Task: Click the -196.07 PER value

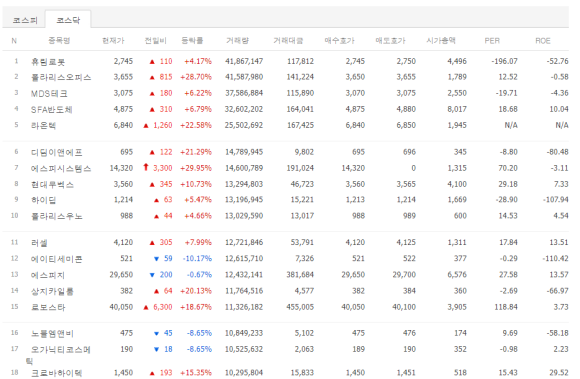Action: (505, 61)
